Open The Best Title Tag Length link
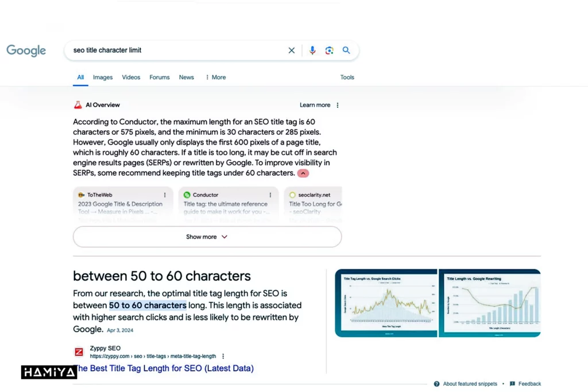The image size is (588, 392). tap(164, 368)
